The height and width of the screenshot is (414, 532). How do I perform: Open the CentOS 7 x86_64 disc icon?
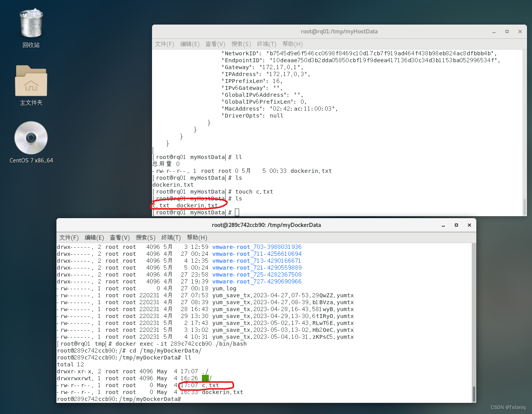click(31, 142)
